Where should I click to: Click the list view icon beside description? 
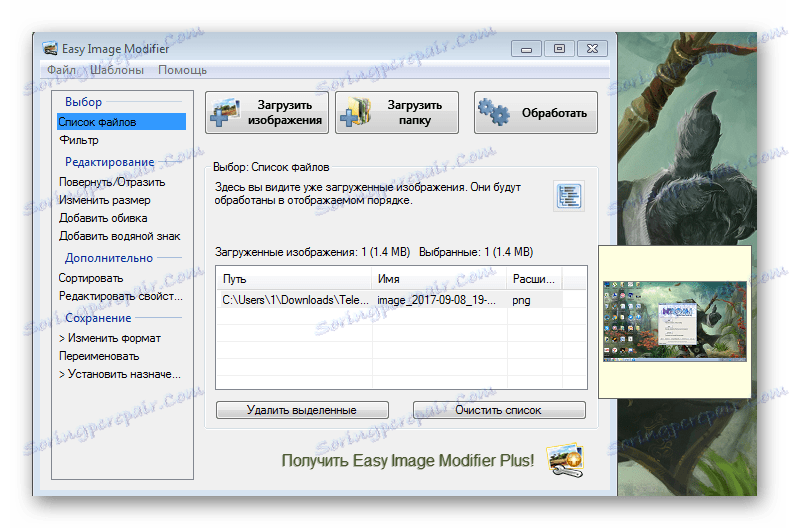[x=569, y=196]
